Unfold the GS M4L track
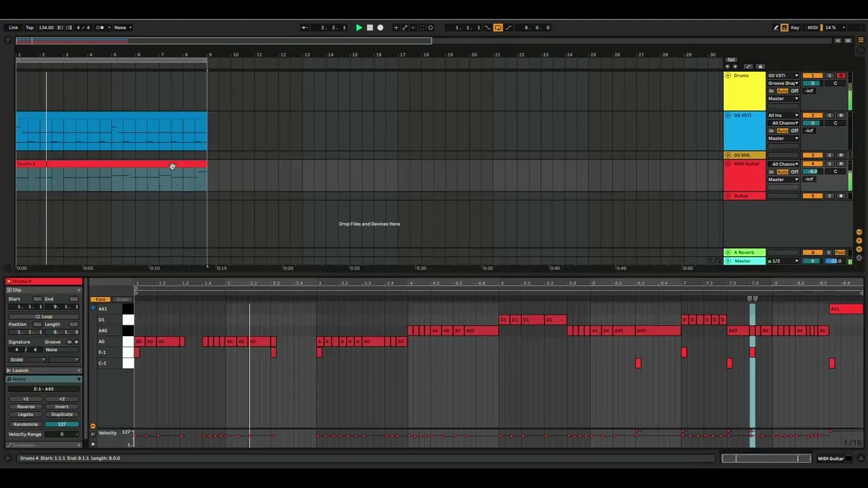 pyautogui.click(x=728, y=155)
